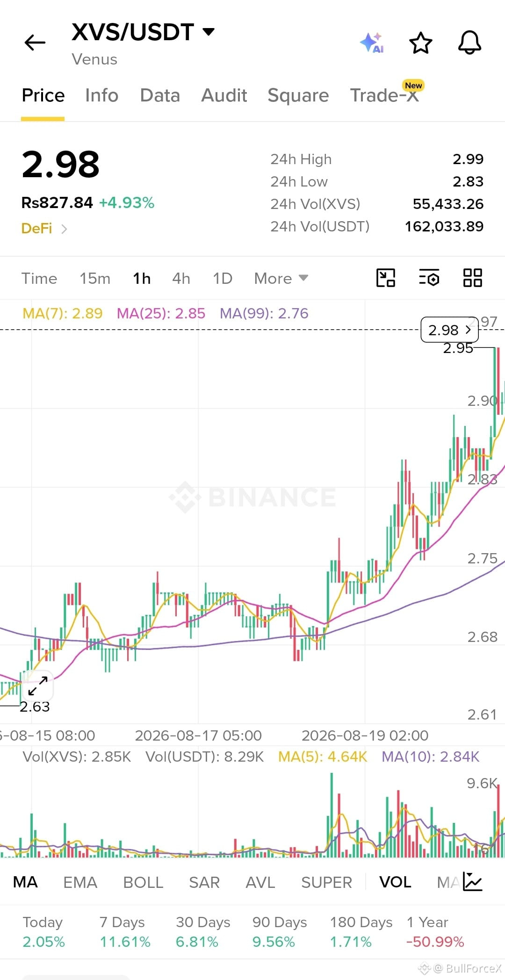Click the +4.93% price change
Image resolution: width=505 pixels, height=980 pixels.
pyautogui.click(x=127, y=202)
